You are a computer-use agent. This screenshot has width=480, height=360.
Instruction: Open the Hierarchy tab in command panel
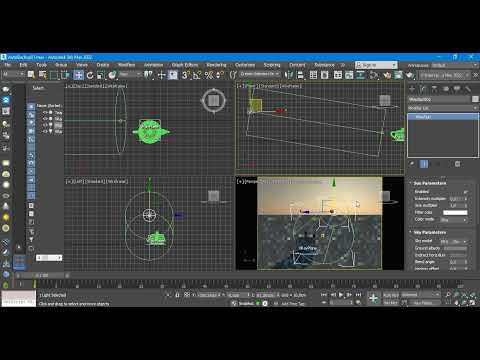point(434,89)
